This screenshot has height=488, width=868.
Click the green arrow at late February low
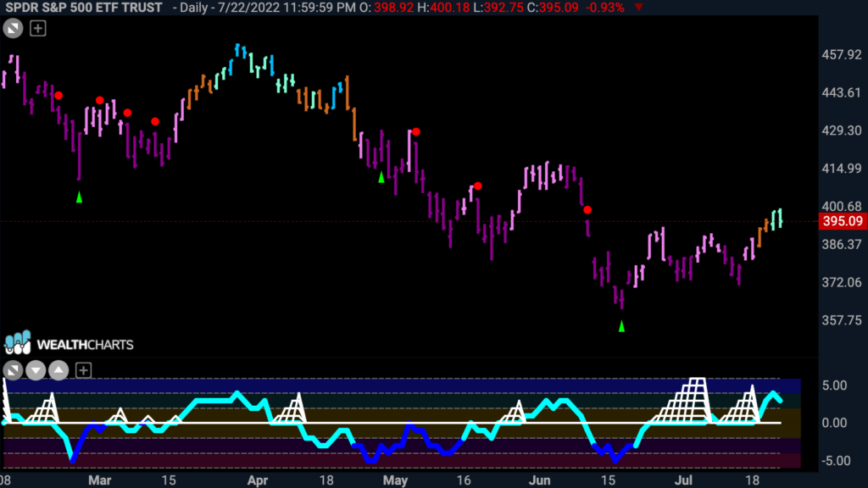point(79,197)
